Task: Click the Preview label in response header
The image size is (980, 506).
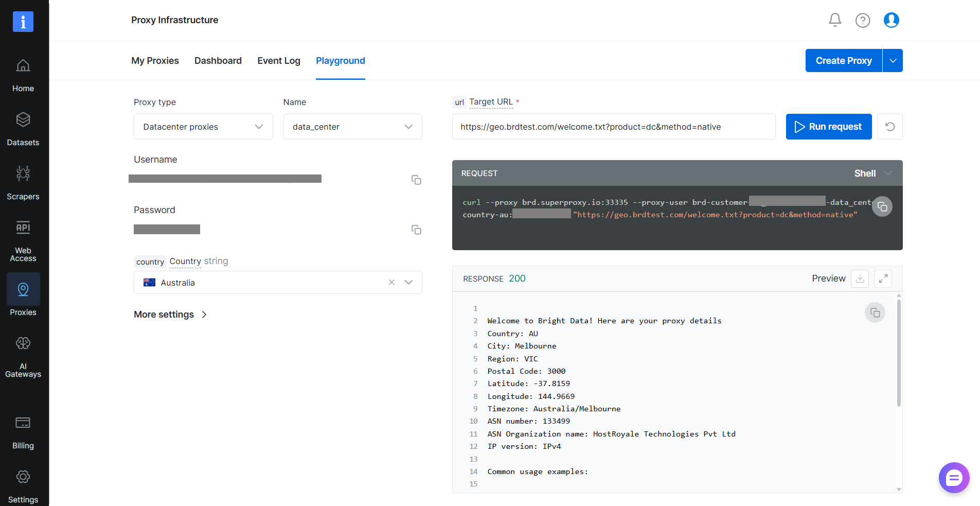Action: pyautogui.click(x=829, y=278)
